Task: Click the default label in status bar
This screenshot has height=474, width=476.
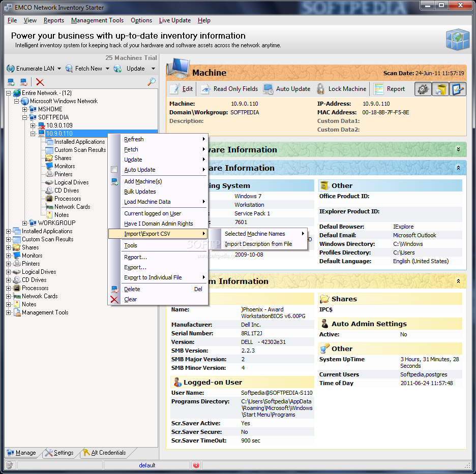Action: [x=147, y=465]
